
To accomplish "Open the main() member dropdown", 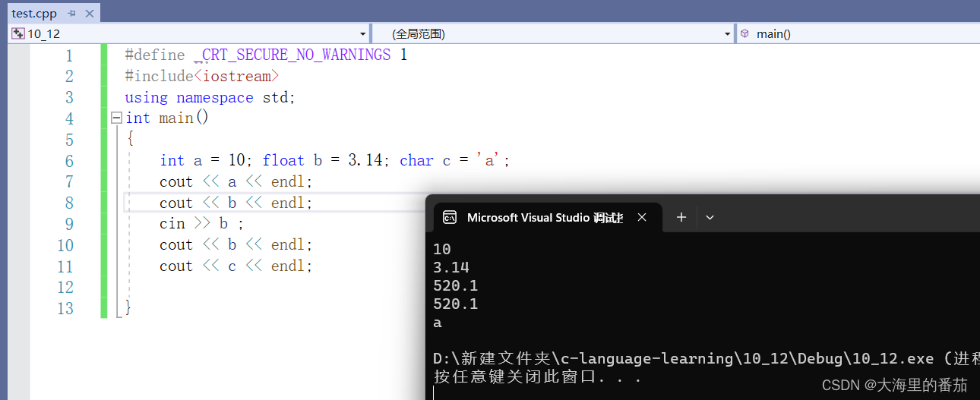I will (860, 34).
